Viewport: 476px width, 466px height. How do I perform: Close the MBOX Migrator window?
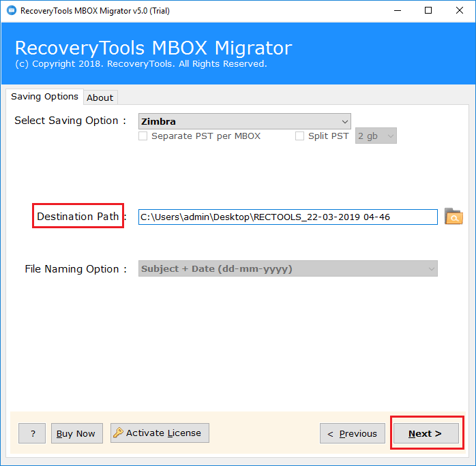click(x=460, y=11)
